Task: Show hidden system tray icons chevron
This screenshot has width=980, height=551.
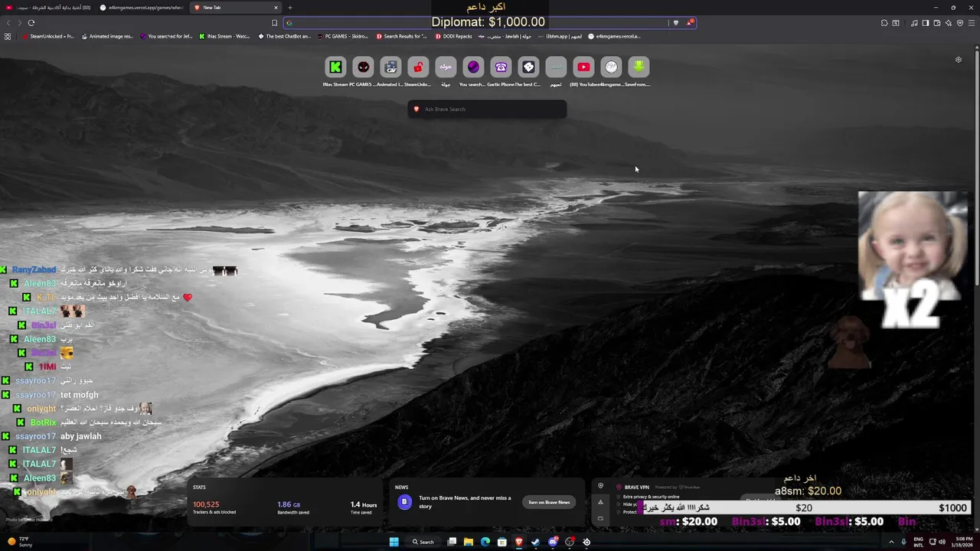Action: 890,542
